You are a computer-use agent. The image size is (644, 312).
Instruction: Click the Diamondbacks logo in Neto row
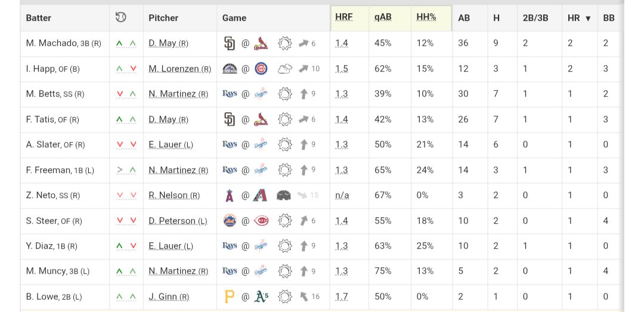(x=261, y=195)
